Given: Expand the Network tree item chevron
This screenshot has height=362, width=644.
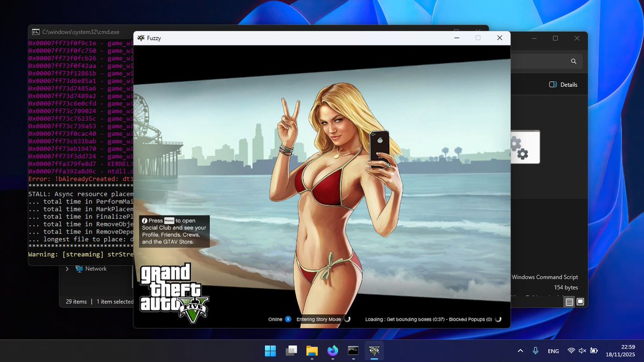Looking at the screenshot, I should [x=67, y=269].
